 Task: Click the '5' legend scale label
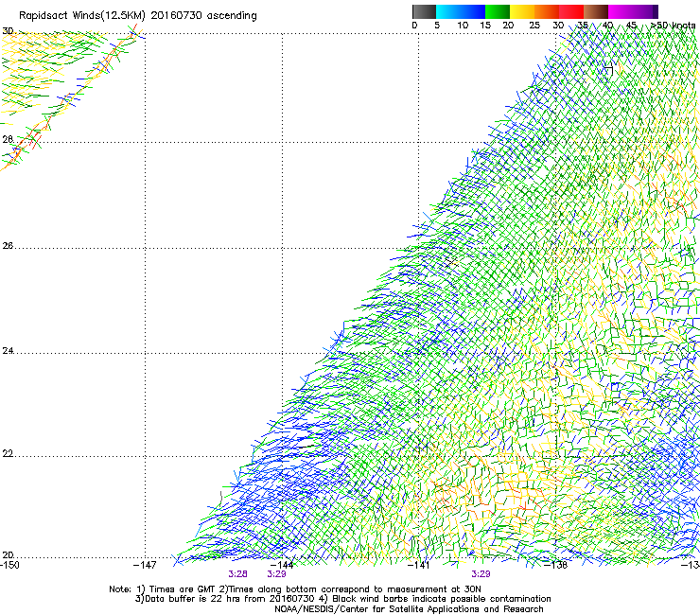coord(437,26)
